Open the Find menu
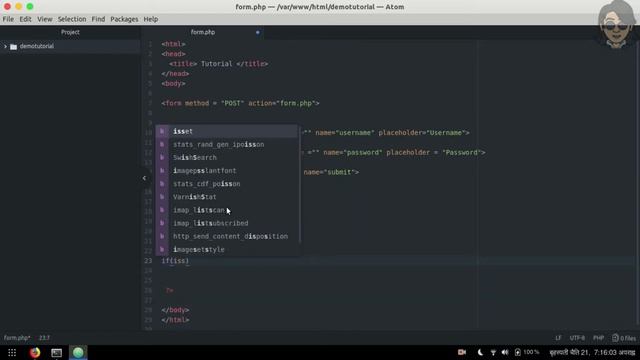 tap(98, 19)
